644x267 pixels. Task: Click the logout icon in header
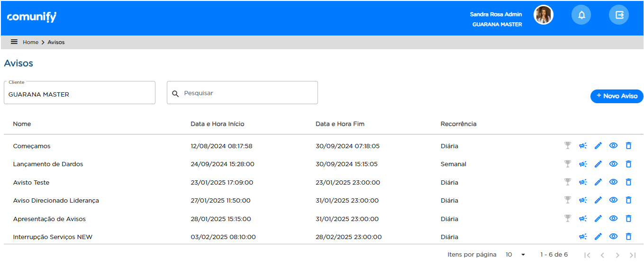pos(619,15)
